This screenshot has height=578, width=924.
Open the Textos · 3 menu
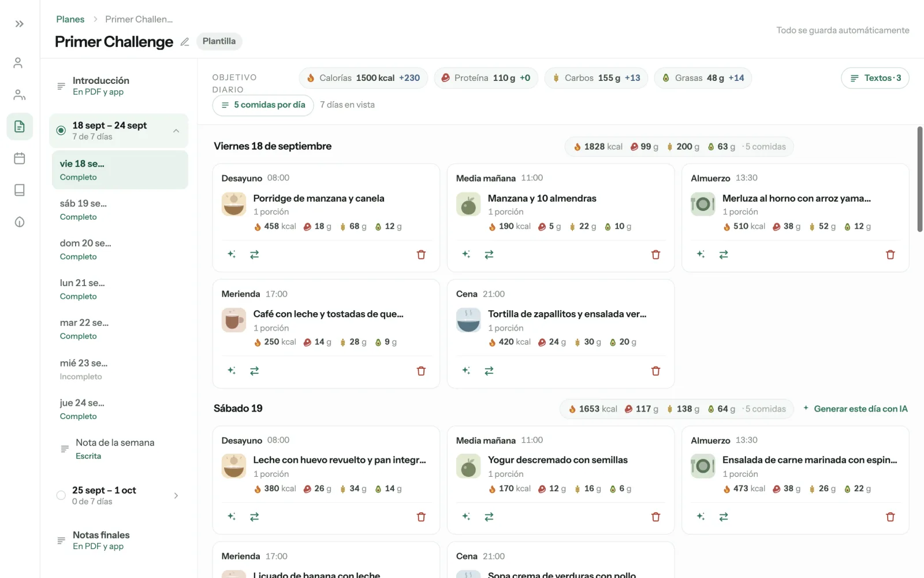(x=875, y=78)
